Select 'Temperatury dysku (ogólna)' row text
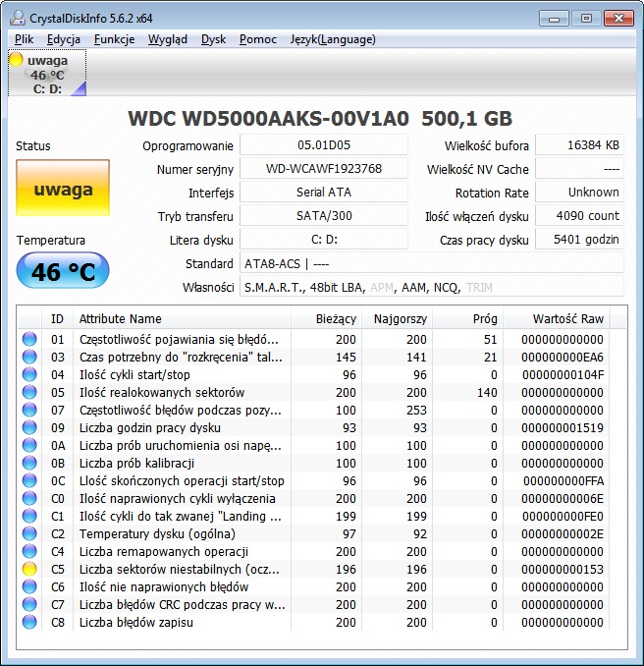644x666 pixels. pyautogui.click(x=157, y=533)
